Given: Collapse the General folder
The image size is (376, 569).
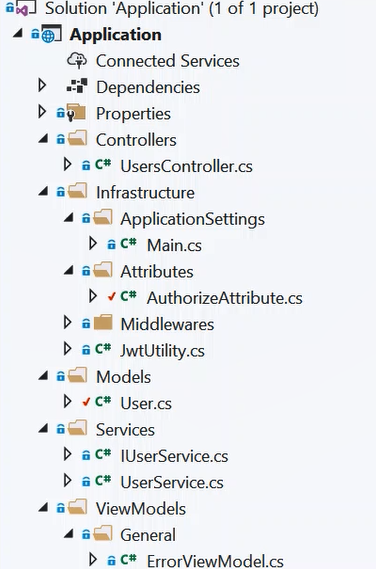Looking at the screenshot, I should point(69,533).
